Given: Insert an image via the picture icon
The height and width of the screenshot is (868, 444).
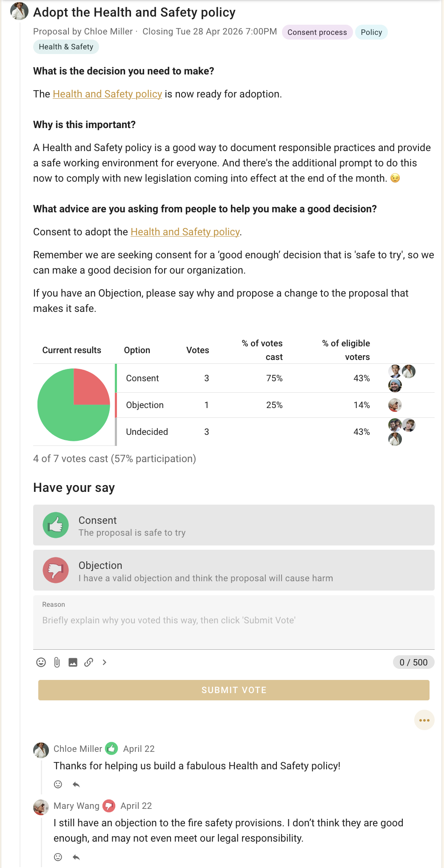Looking at the screenshot, I should click(x=73, y=662).
